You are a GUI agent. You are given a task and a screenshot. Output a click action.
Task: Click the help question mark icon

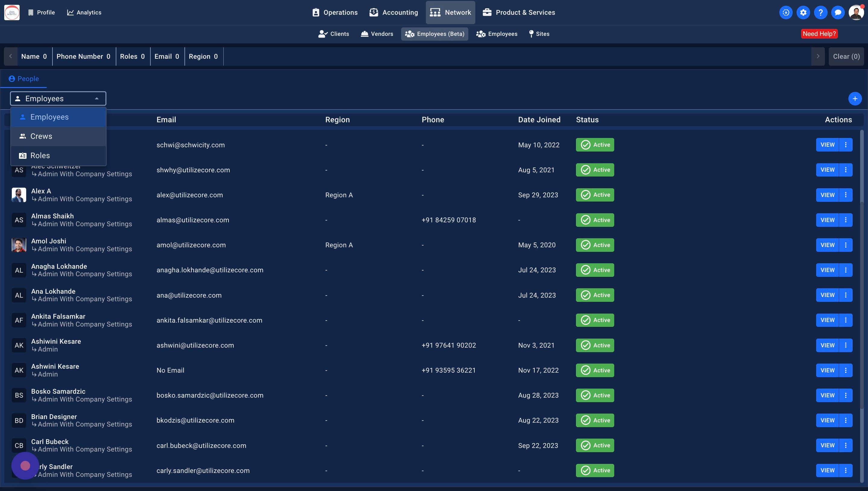pos(820,12)
